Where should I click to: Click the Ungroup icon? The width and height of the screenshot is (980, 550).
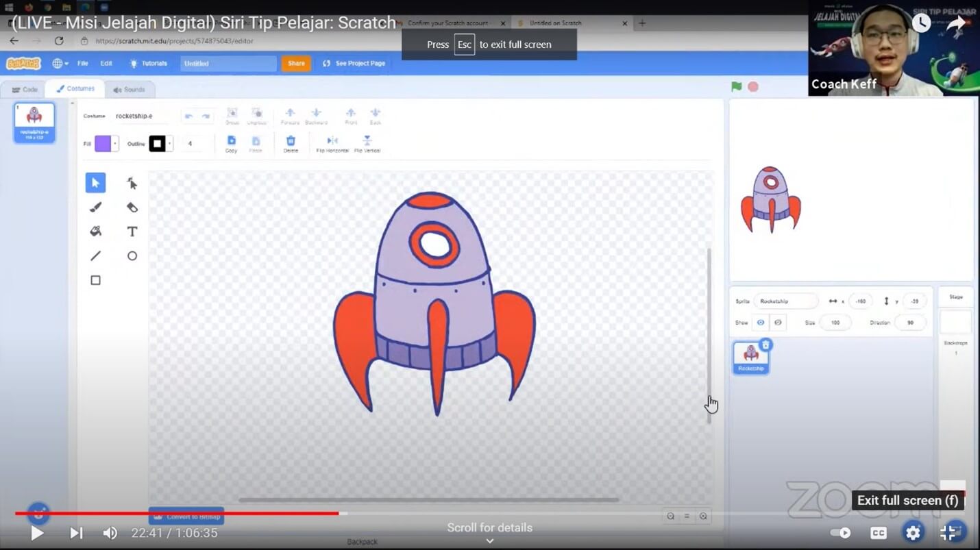pos(257,115)
